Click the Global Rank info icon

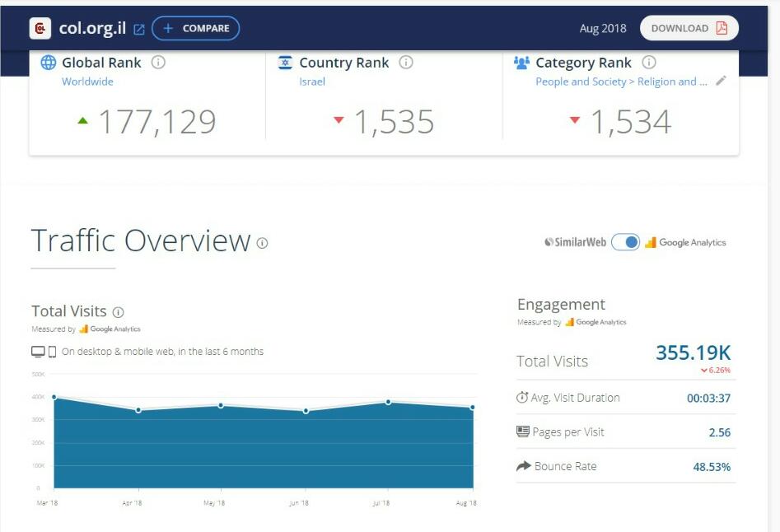pyautogui.click(x=158, y=63)
